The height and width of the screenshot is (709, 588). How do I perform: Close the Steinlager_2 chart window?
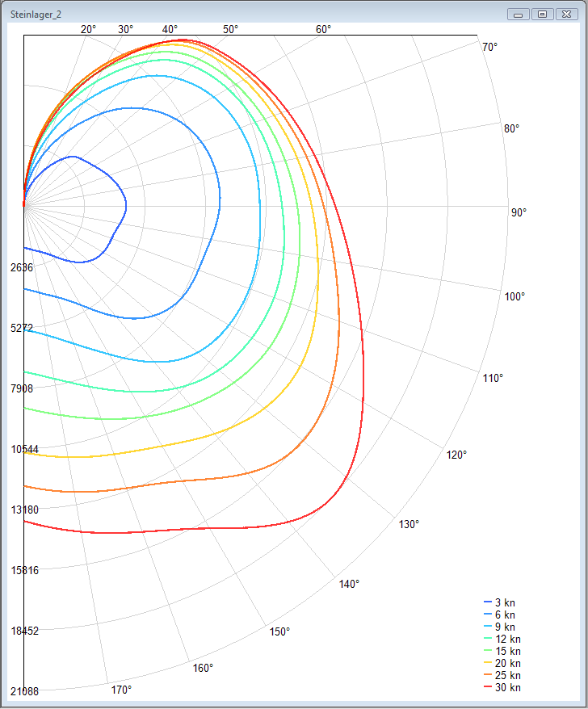(x=568, y=14)
